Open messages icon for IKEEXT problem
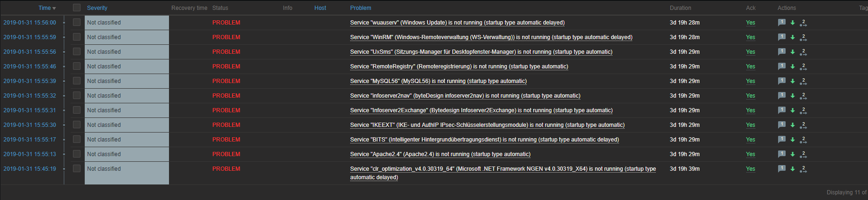 (x=781, y=125)
